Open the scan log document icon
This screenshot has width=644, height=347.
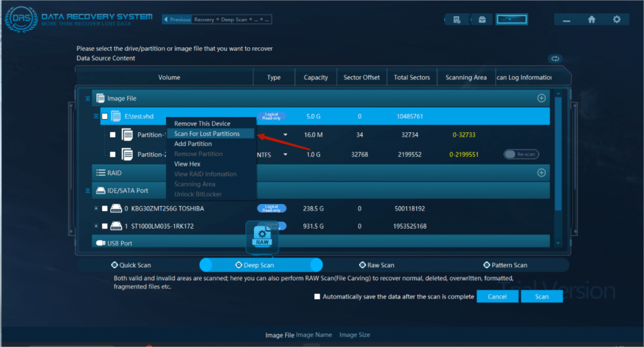point(457,20)
